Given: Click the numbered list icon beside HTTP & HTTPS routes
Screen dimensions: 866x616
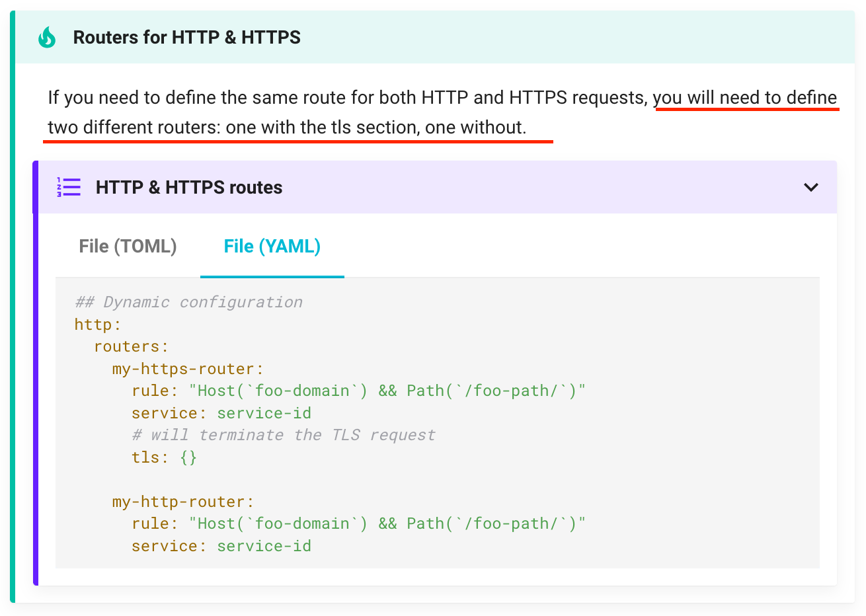Looking at the screenshot, I should pyautogui.click(x=69, y=187).
